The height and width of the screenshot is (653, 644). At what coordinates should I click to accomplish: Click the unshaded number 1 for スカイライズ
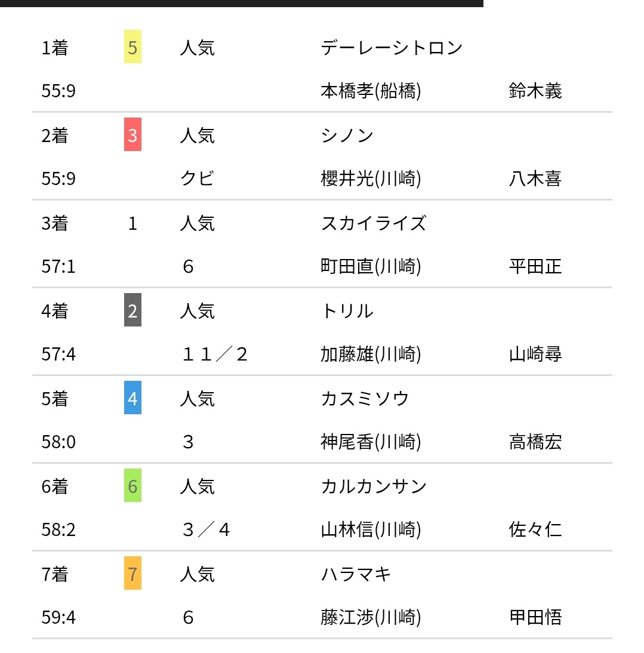coord(133,224)
